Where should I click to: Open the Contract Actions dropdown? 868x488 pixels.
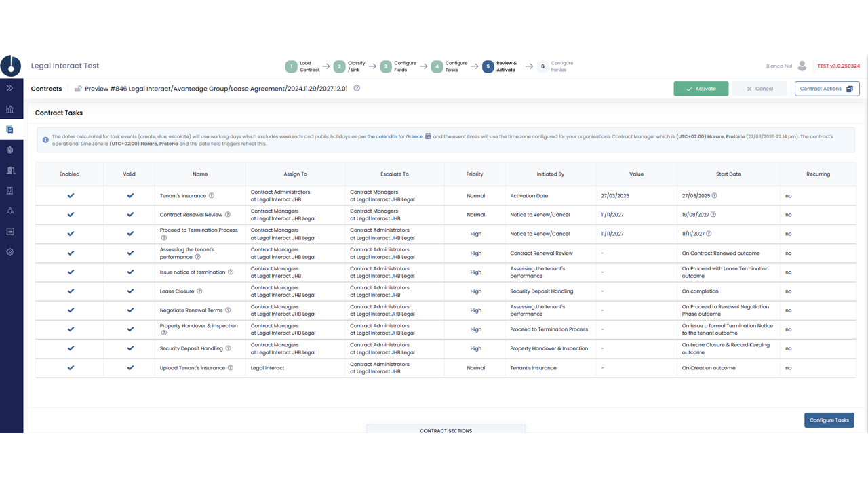pyautogui.click(x=827, y=89)
